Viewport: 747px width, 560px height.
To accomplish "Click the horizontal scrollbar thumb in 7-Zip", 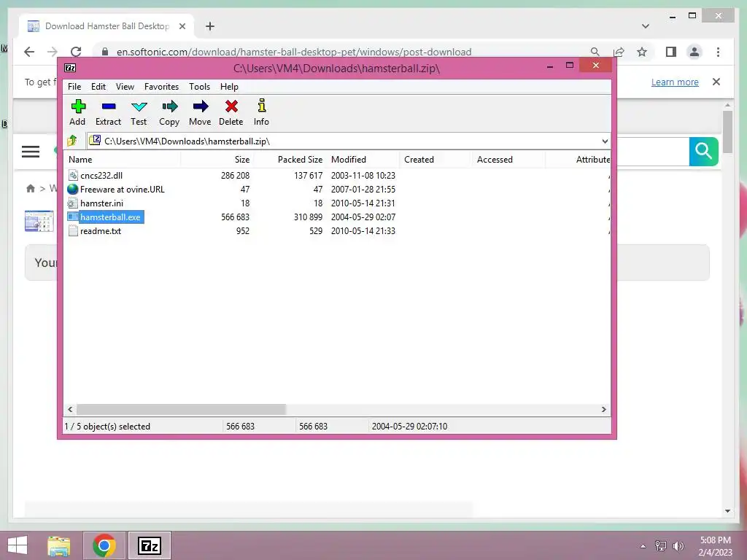I will 181,409.
